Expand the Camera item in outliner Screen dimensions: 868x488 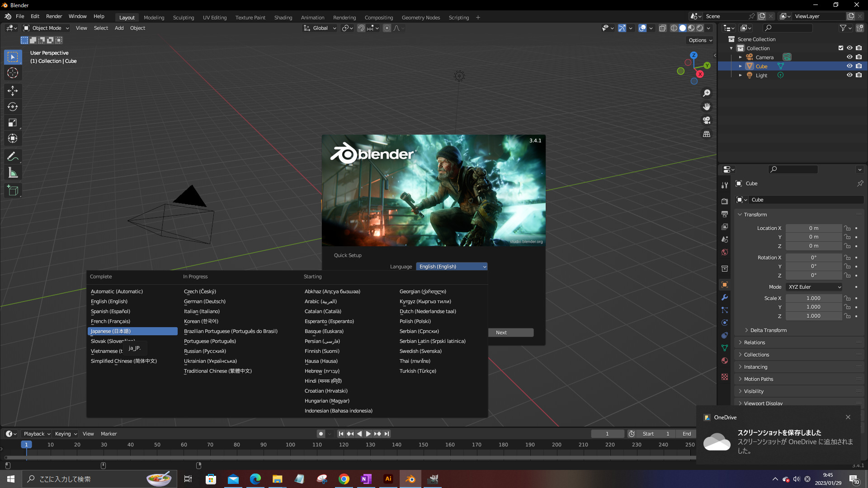740,57
